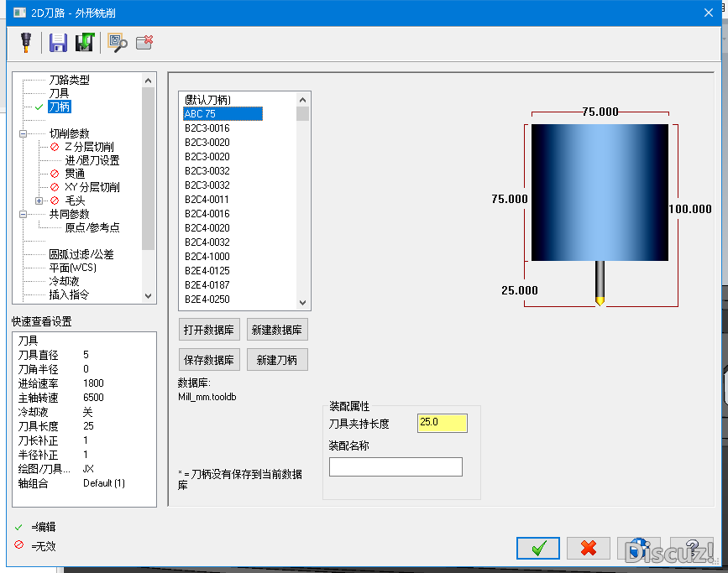Select B2E4-0250 holder entry
728x573 pixels.
pyautogui.click(x=207, y=300)
